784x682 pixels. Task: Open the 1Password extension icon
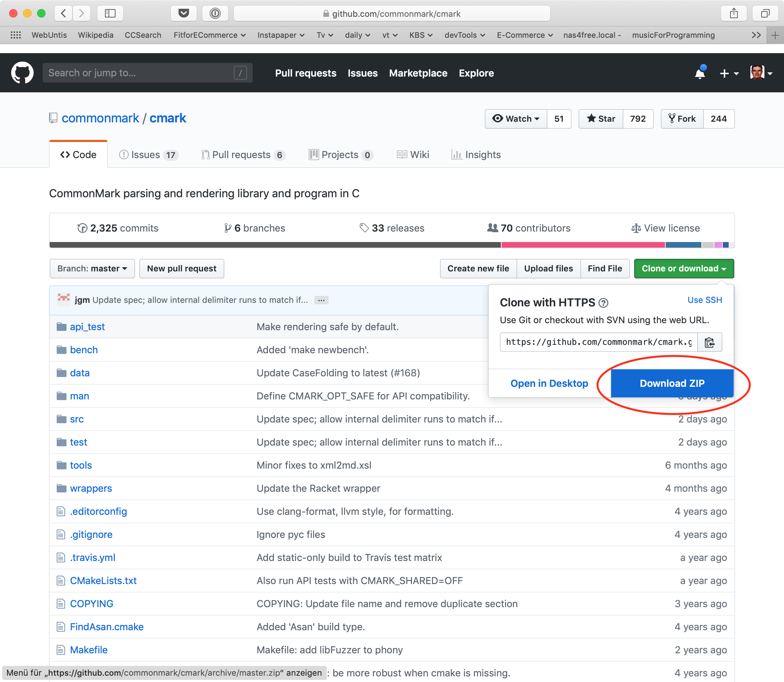pyautogui.click(x=215, y=14)
